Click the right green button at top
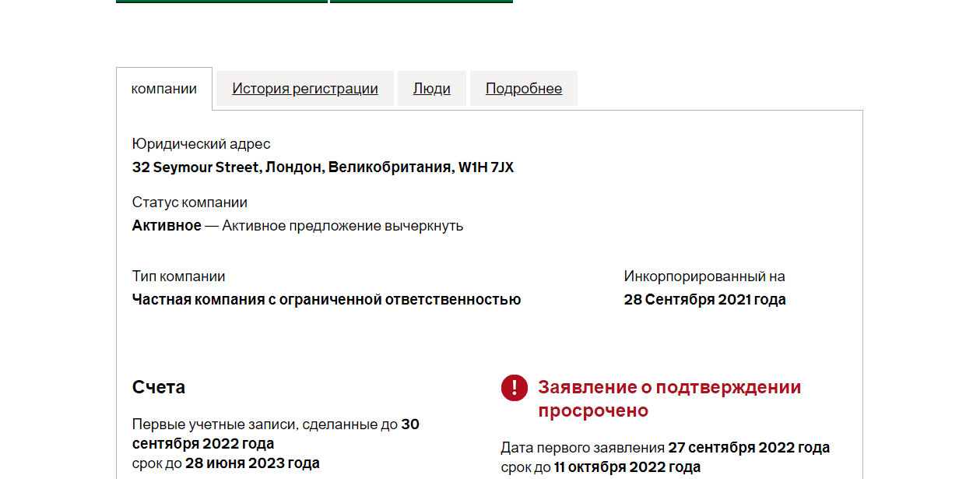The height and width of the screenshot is (479, 980). coord(421,2)
